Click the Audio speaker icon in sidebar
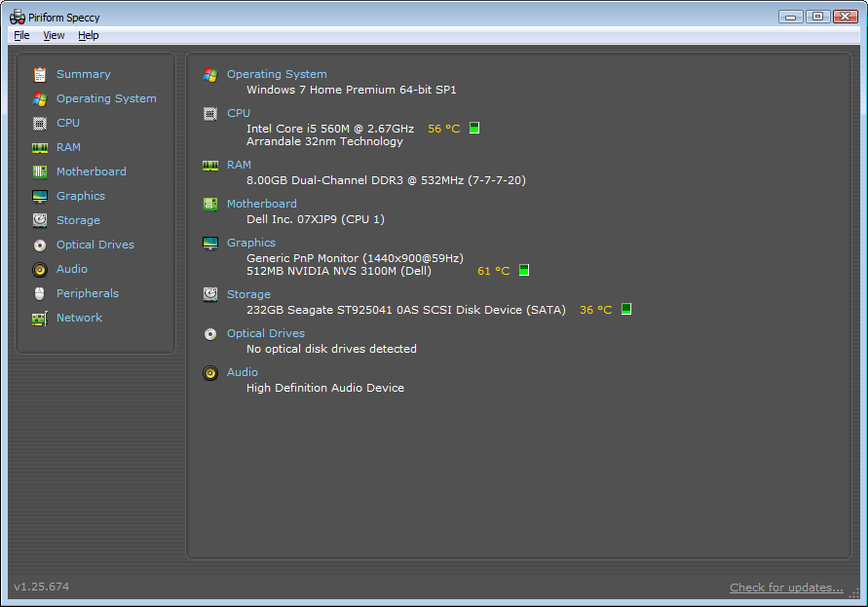The image size is (868, 607). 40,269
